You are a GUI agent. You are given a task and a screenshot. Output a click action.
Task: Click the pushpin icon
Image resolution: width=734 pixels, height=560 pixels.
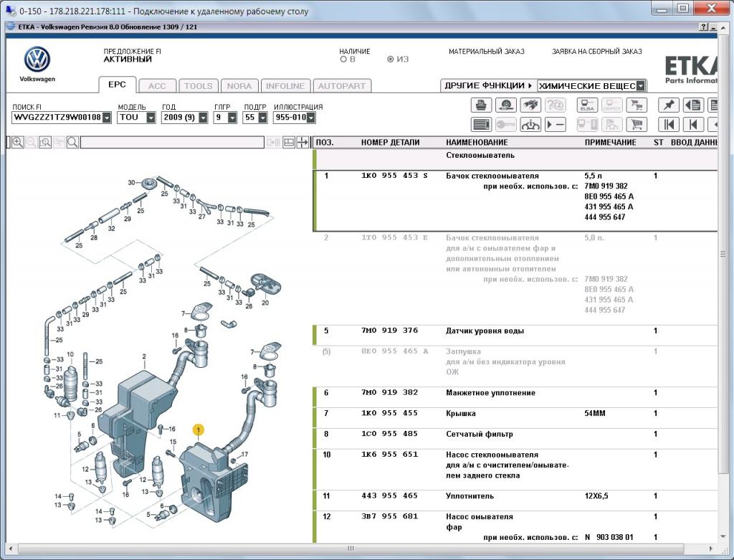point(669,105)
